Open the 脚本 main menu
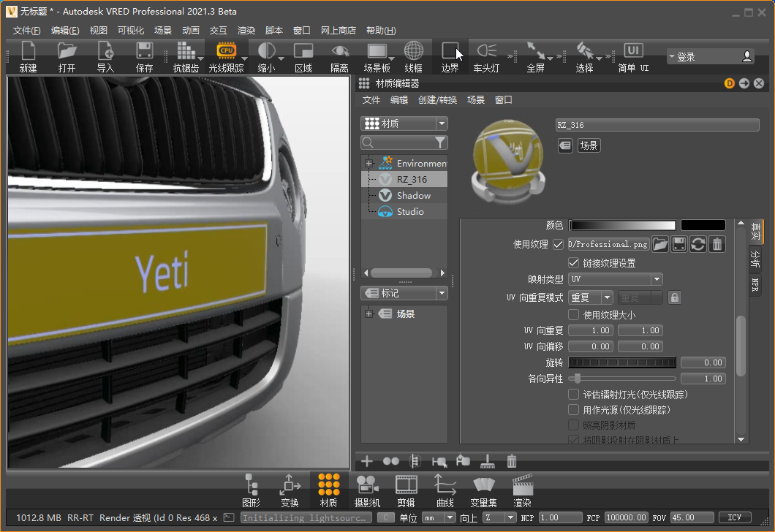 274,31
